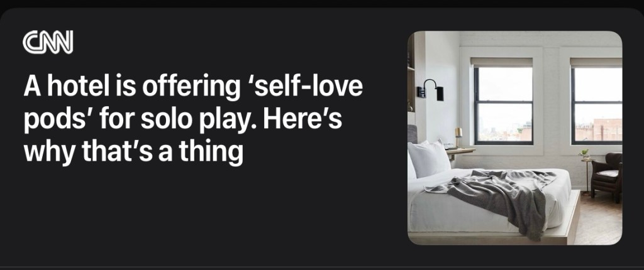This screenshot has height=270, width=644.
Task: Click the CNN logo
Action: pyautogui.click(x=48, y=42)
